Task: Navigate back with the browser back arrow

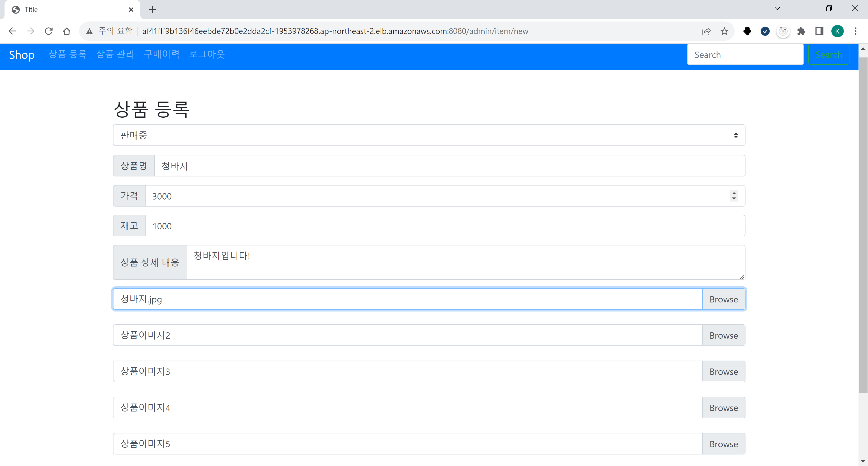Action: [12, 31]
